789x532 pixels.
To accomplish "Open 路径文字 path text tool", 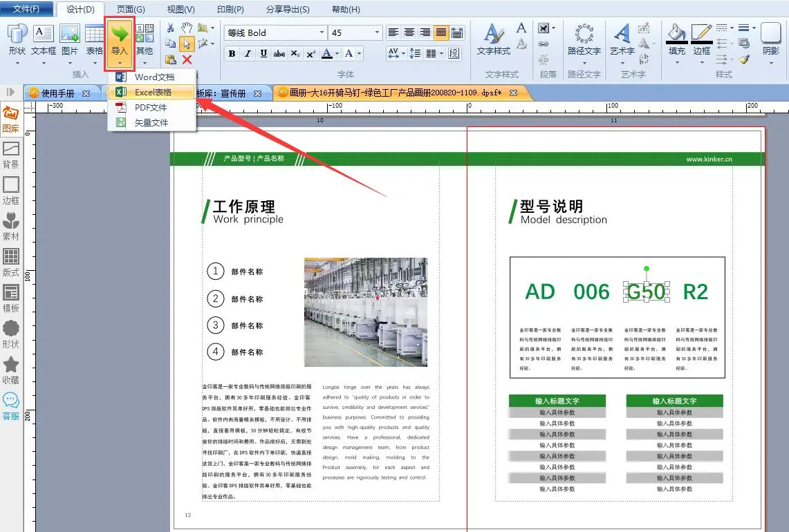I will click(584, 39).
